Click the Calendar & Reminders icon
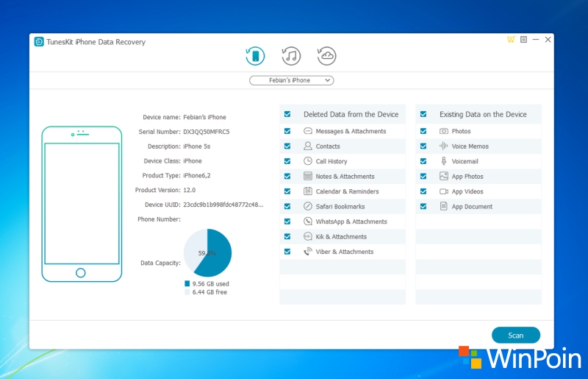This screenshot has height=379, width=588. (x=308, y=191)
